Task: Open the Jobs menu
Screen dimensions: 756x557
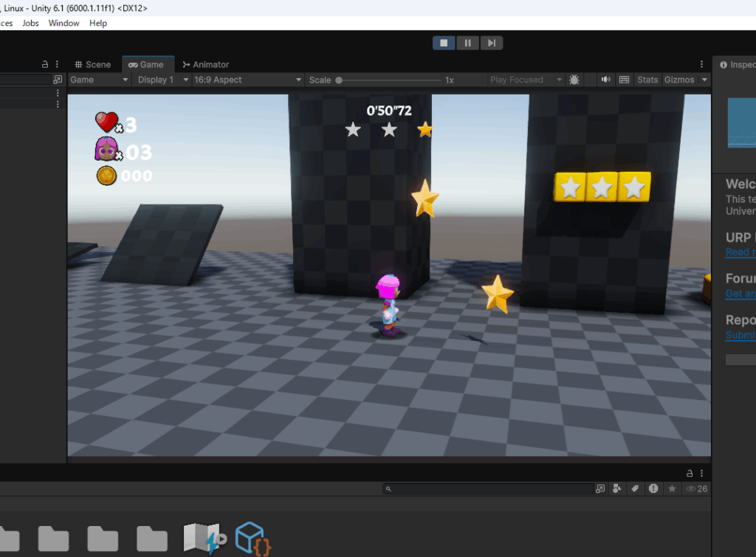Action: click(x=30, y=23)
